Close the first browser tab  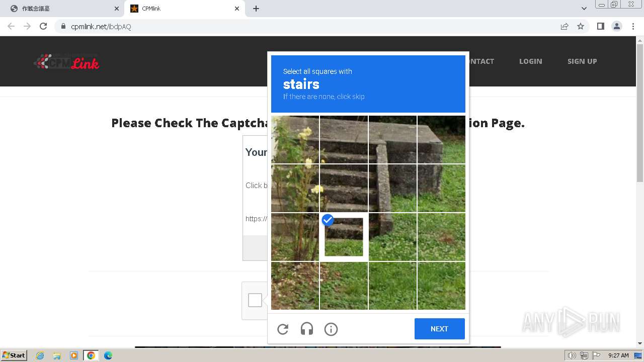click(x=117, y=9)
